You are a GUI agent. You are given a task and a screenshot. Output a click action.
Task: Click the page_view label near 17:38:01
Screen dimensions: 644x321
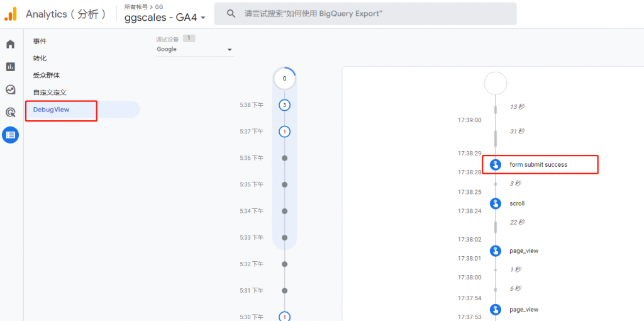(x=524, y=251)
